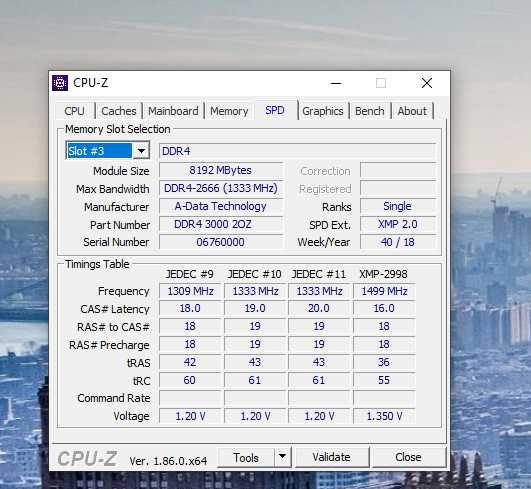Expand the Slot #3 dropdown arrow
Screen dimensions: 531x489
pyautogui.click(x=141, y=151)
